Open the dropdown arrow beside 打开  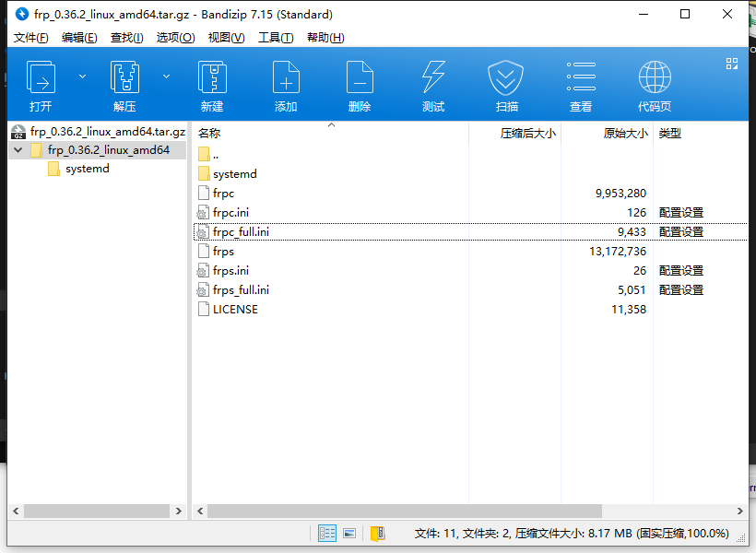point(83,76)
